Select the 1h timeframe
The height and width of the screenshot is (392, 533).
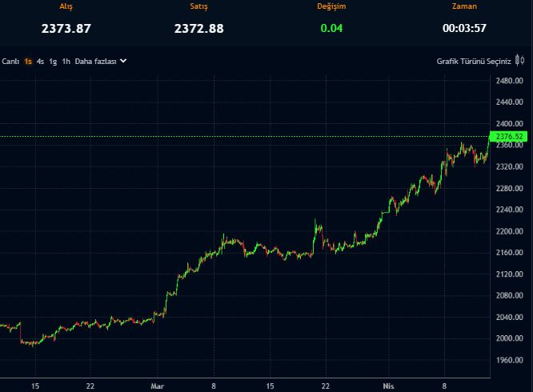pyautogui.click(x=66, y=61)
